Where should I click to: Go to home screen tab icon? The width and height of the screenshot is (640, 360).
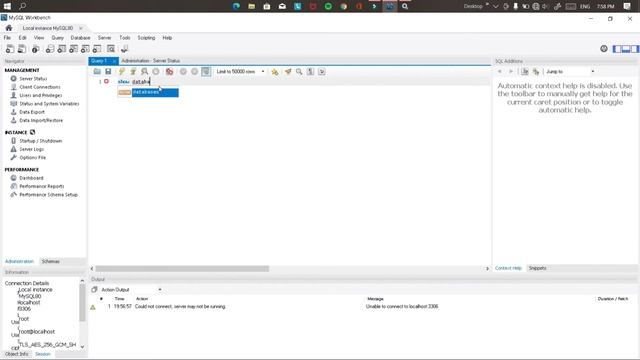[9, 28]
